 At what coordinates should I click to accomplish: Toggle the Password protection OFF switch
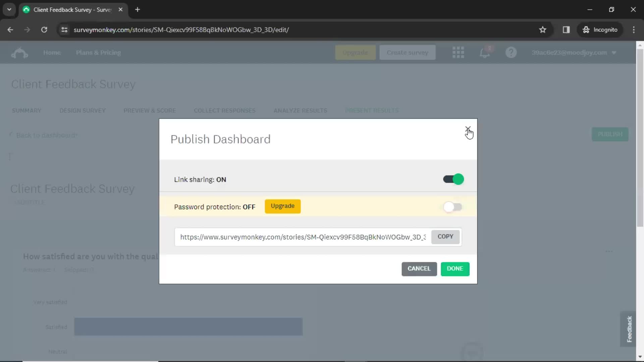pos(453,206)
